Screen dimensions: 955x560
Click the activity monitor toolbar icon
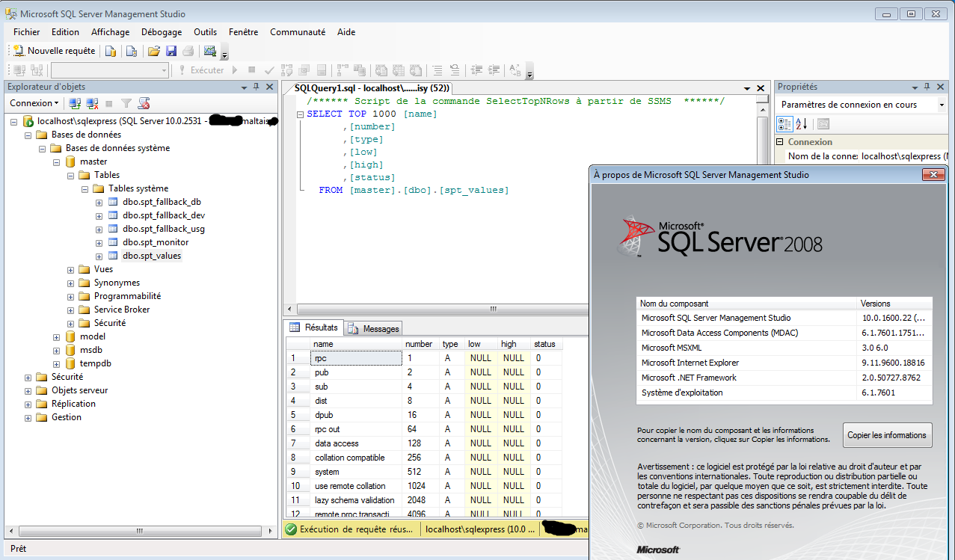(210, 51)
